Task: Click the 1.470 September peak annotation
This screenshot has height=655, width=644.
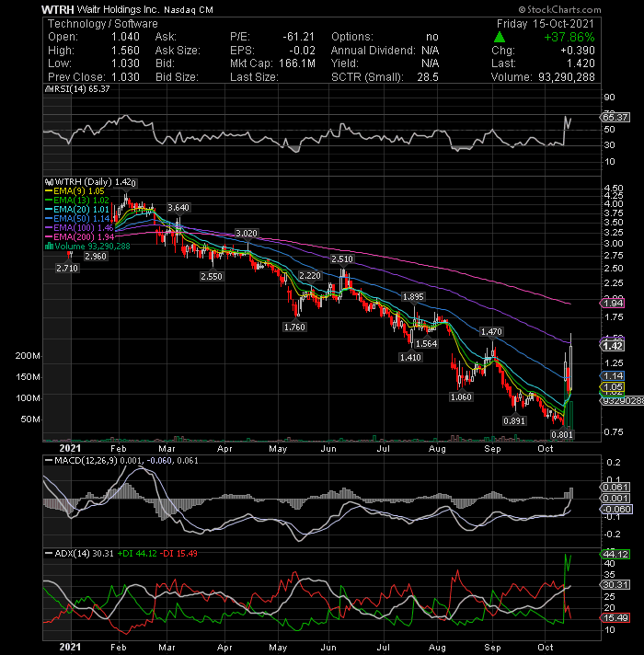Action: [x=491, y=332]
